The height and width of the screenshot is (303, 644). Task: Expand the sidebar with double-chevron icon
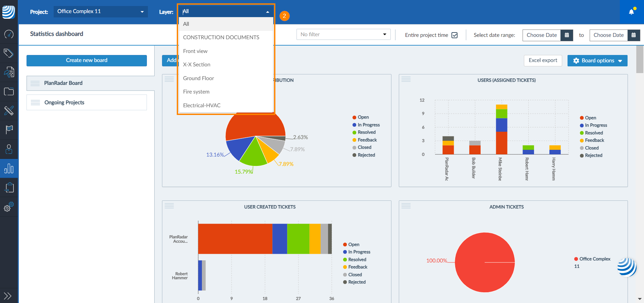(x=7, y=296)
